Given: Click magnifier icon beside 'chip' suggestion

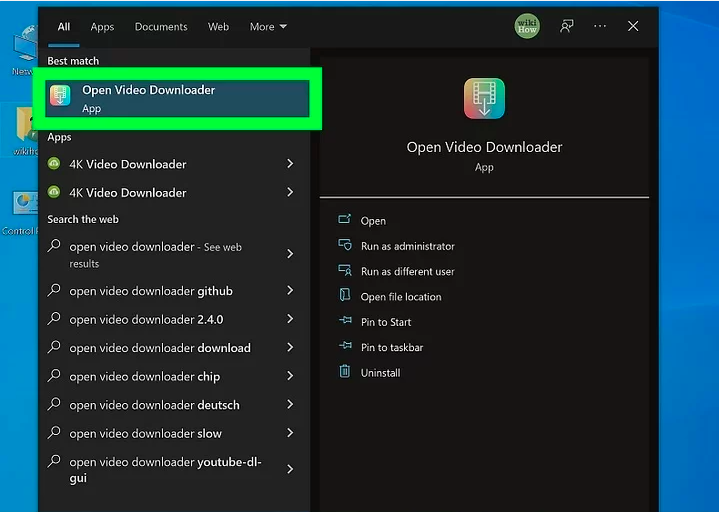Looking at the screenshot, I should click(54, 375).
